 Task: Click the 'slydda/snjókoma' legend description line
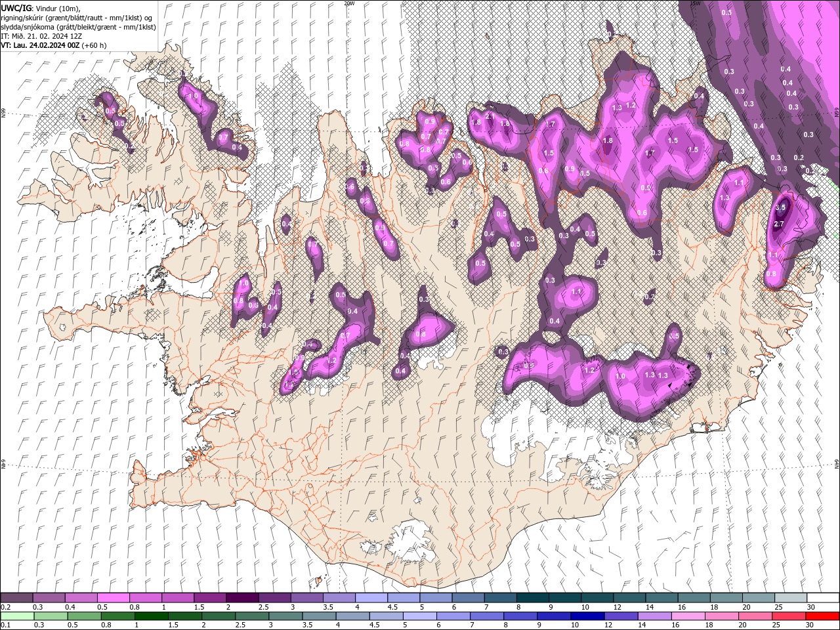click(78, 27)
